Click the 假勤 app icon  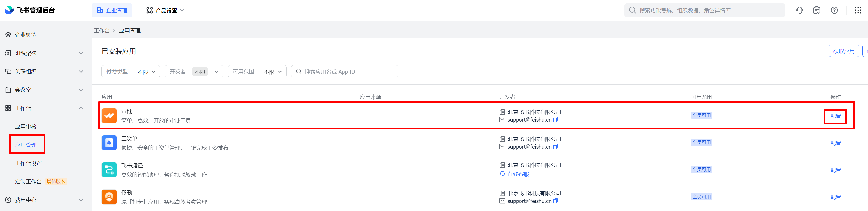point(109,197)
